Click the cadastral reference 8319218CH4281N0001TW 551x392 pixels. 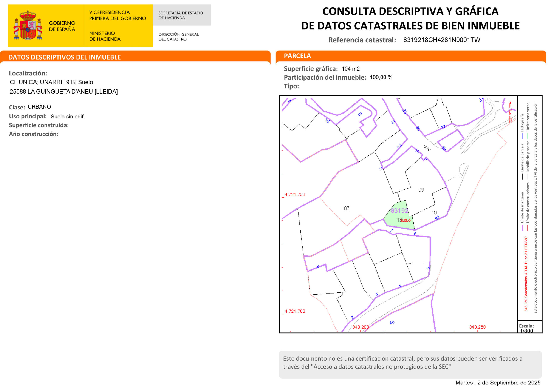click(442, 40)
